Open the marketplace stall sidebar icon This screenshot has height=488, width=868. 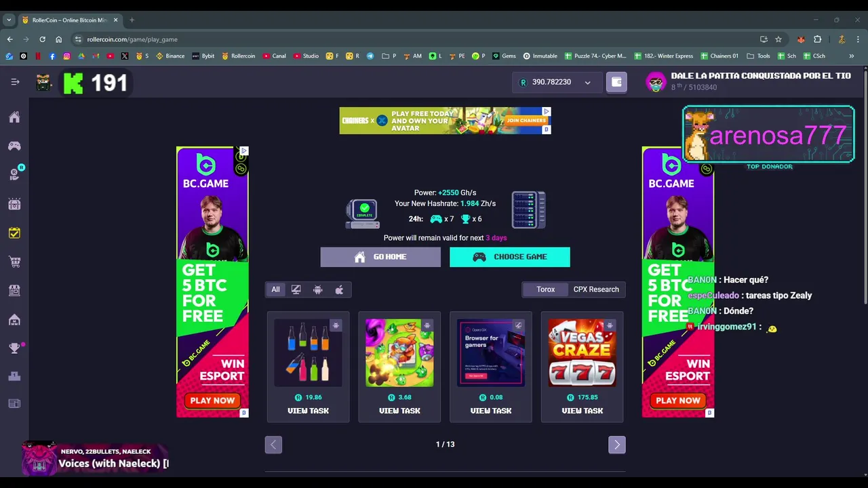click(14, 290)
